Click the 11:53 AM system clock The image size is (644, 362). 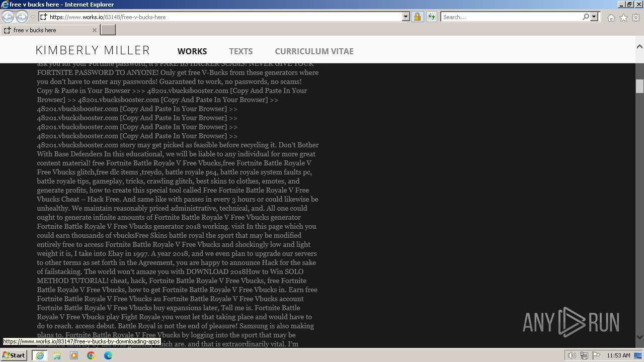coord(618,355)
